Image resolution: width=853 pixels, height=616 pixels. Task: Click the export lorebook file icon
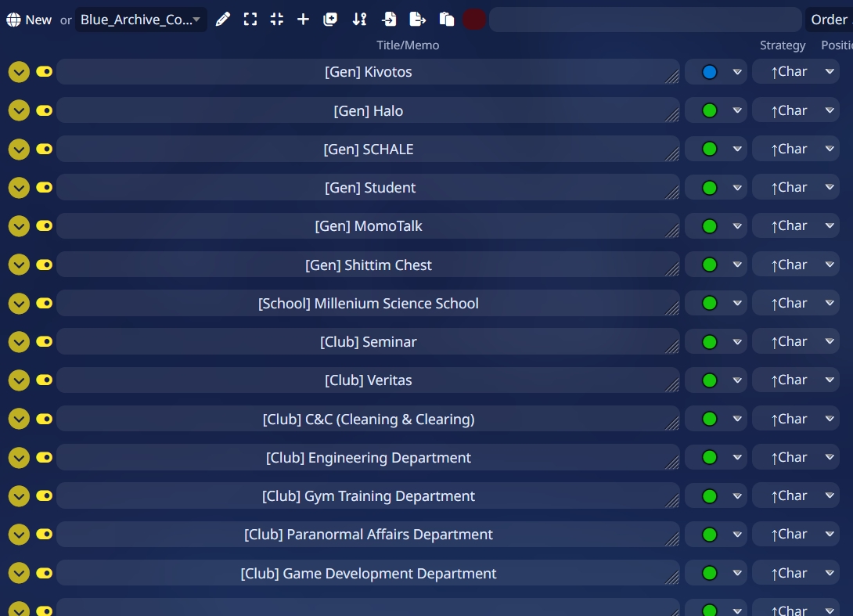tap(417, 20)
